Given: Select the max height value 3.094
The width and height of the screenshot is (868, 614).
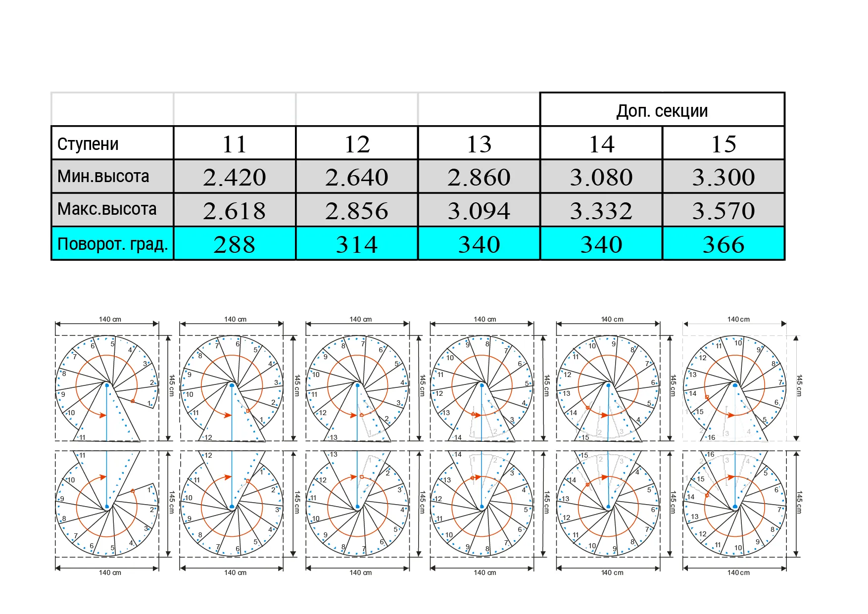Looking at the screenshot, I should point(479,210).
